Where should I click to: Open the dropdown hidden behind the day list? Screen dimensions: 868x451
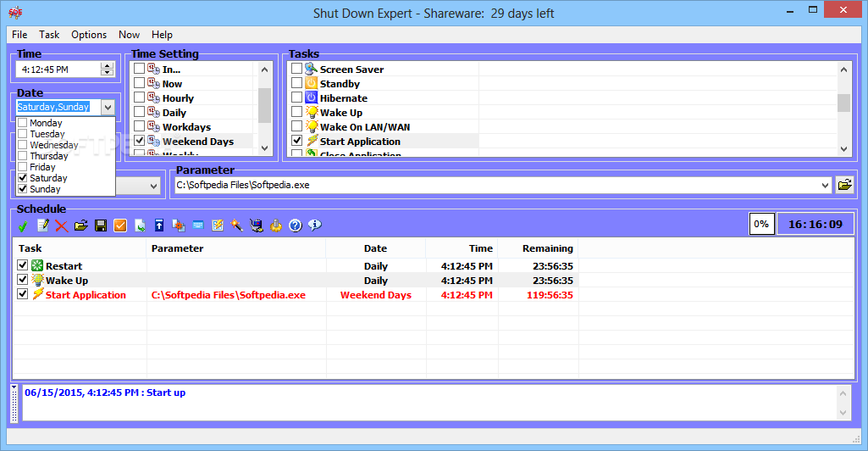153,187
